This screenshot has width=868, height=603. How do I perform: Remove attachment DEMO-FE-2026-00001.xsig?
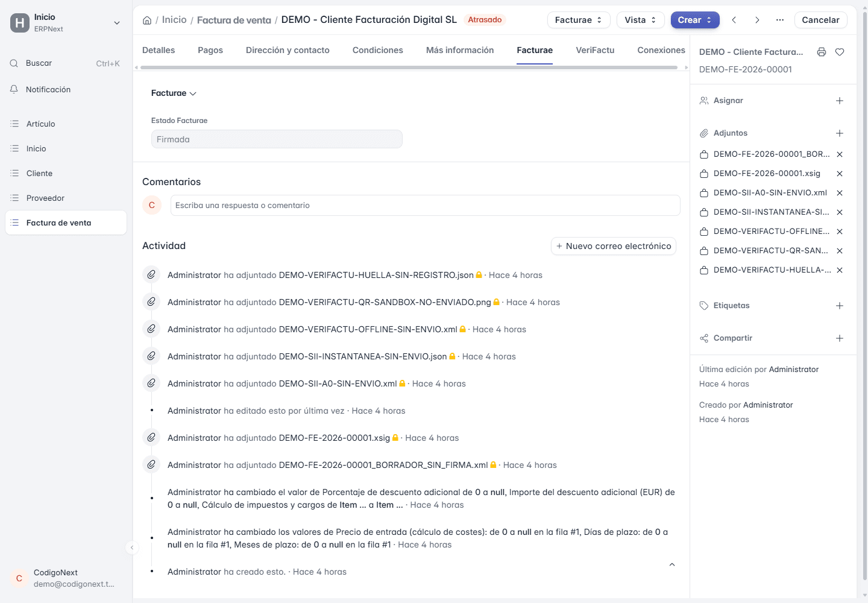pos(840,174)
